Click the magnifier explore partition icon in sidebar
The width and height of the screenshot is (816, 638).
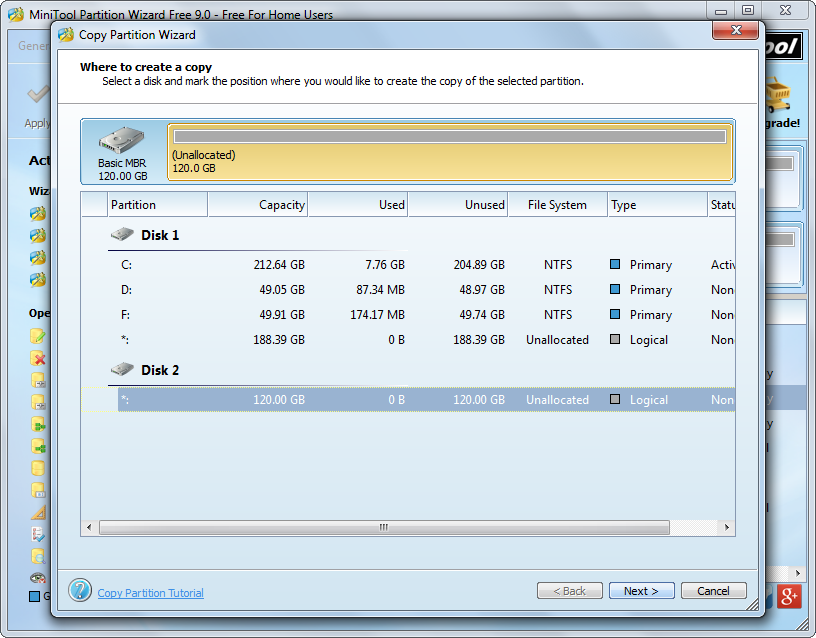point(38,556)
